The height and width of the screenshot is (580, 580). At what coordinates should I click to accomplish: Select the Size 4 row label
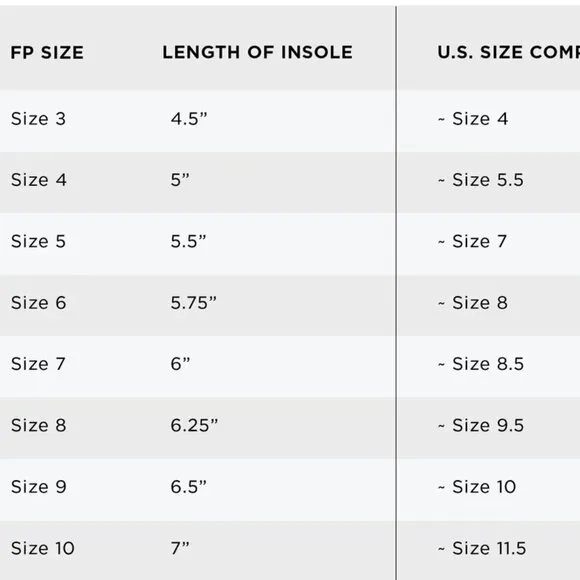(39, 180)
